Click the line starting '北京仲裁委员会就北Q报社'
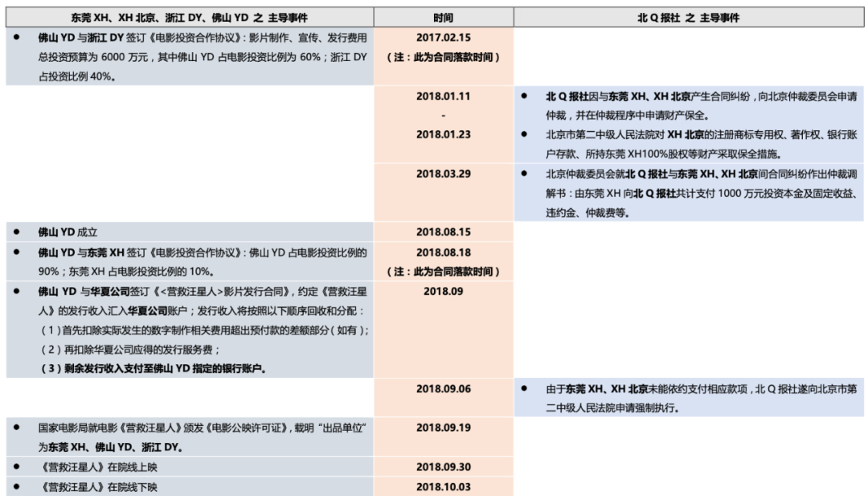Image resolution: width=868 pixels, height=500 pixels. click(702, 174)
